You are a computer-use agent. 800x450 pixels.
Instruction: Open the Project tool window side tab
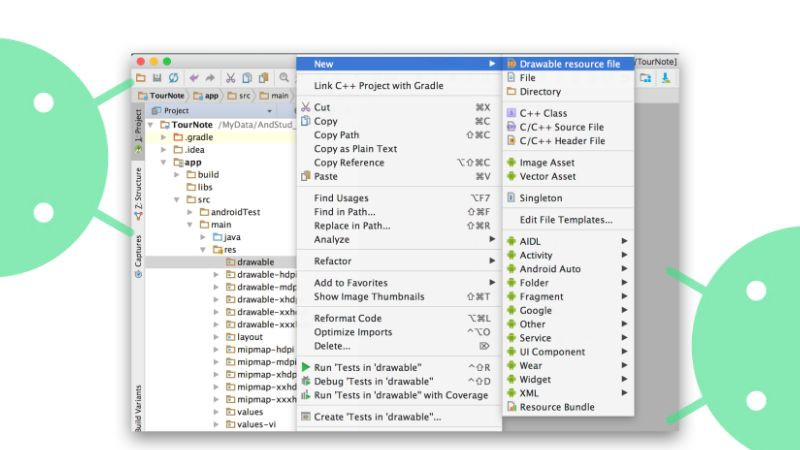coord(138,131)
